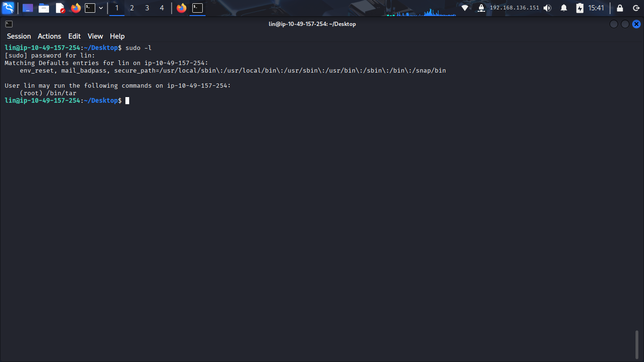Open the Wi-Fi network indicator
This screenshot has height=362, width=644.
tap(465, 8)
